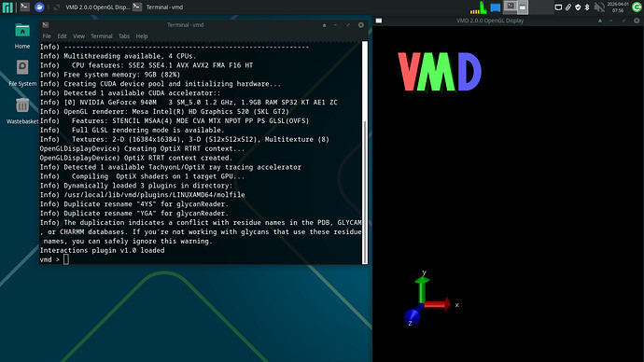Click the terminal window roll-up arrow button
The width and height of the screenshot is (644, 362).
325,25
